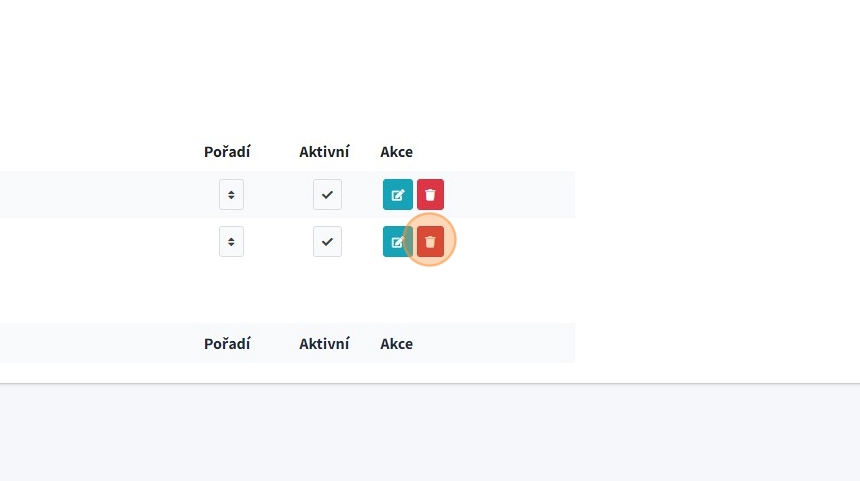860x481 pixels.
Task: Click the second row's order arrows handle
Action: 231,242
